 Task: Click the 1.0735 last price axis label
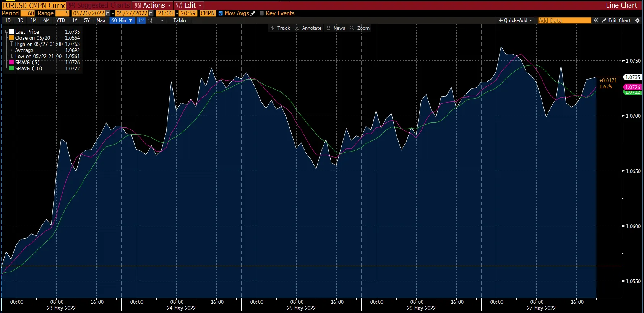click(633, 77)
